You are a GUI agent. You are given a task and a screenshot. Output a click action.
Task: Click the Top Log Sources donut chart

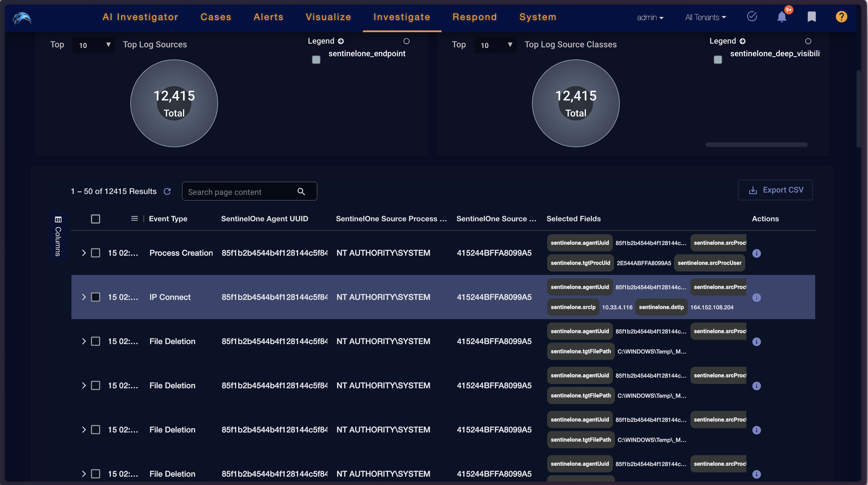tap(174, 103)
